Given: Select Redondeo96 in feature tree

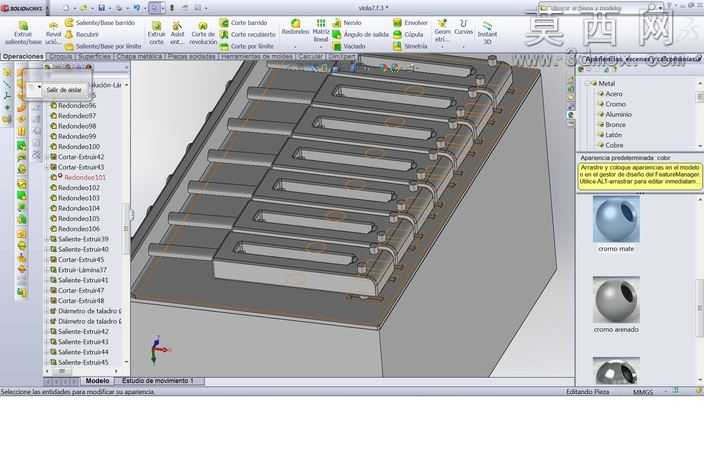Looking at the screenshot, I should [73, 105].
